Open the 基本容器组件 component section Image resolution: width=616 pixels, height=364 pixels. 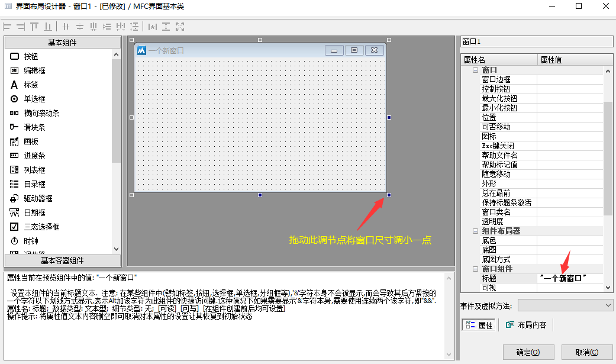point(62,260)
